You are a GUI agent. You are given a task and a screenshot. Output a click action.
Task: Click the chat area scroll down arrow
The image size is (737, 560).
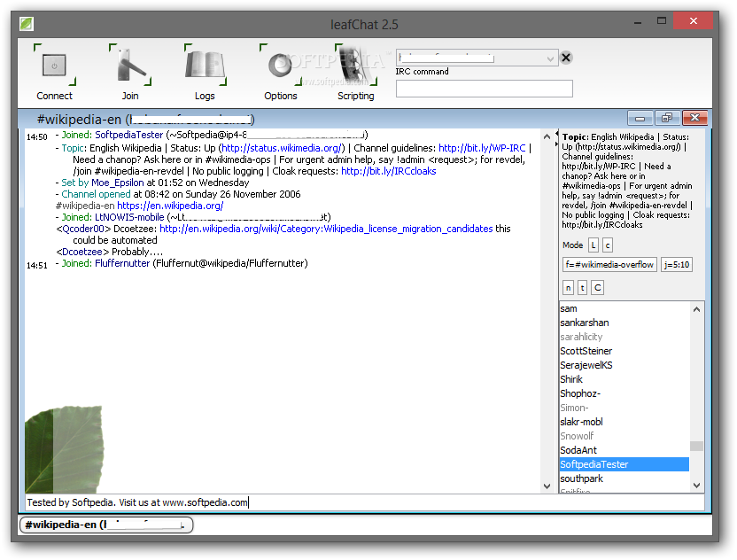point(547,486)
